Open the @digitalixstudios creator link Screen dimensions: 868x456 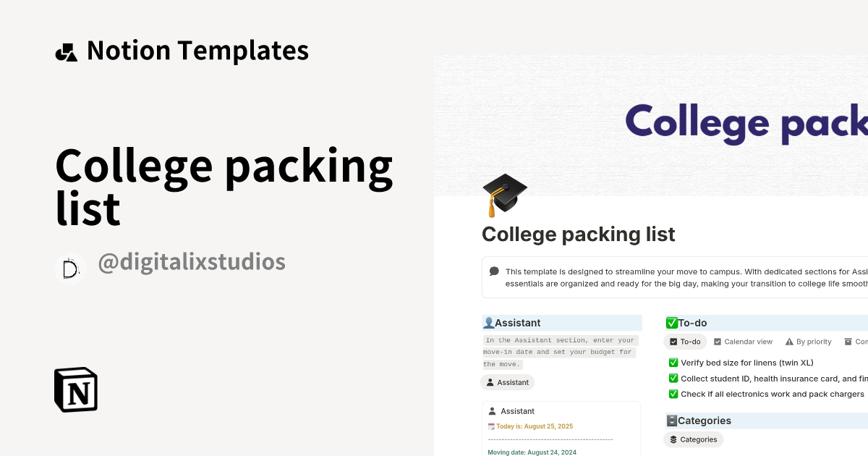[192, 262]
